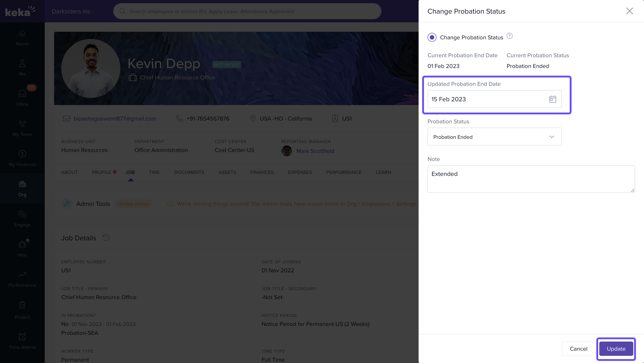644x363 pixels.
Task: Click the Cancel button
Action: pos(578,348)
